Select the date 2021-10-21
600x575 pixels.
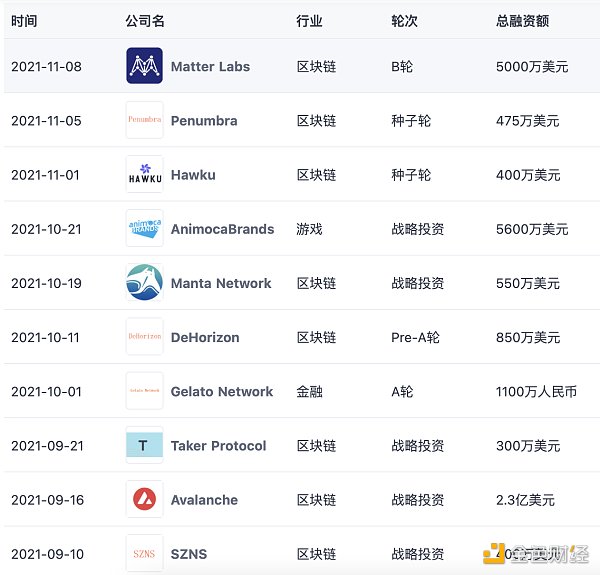coord(46,229)
